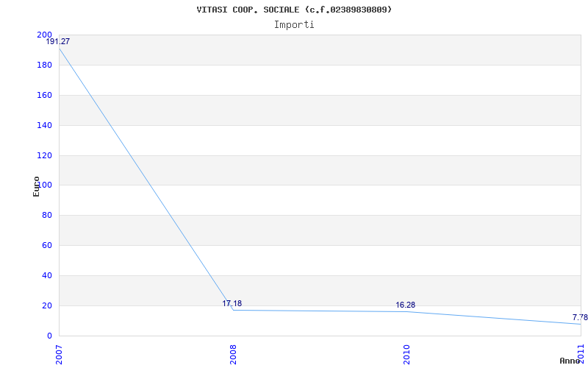Click the 20 y-axis tick label
This screenshot has width=588, height=368.
pos(46,305)
